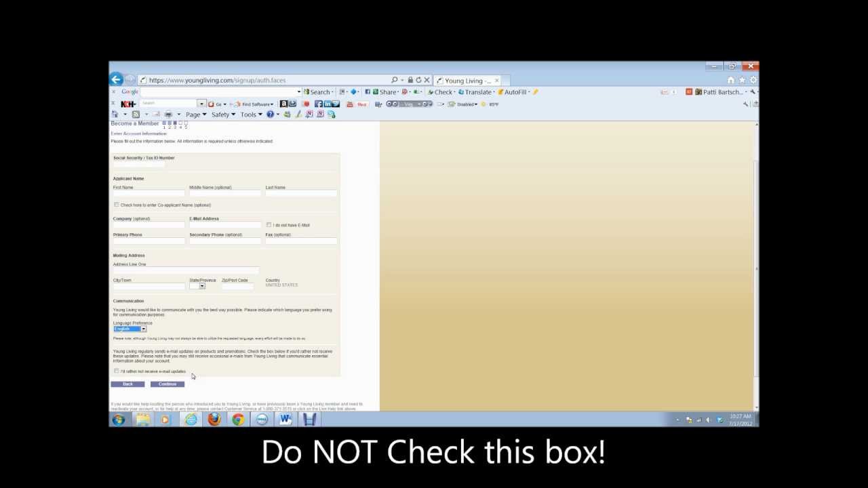868x488 pixels.
Task: Click the Social Security / Tax ID field
Action: click(138, 164)
